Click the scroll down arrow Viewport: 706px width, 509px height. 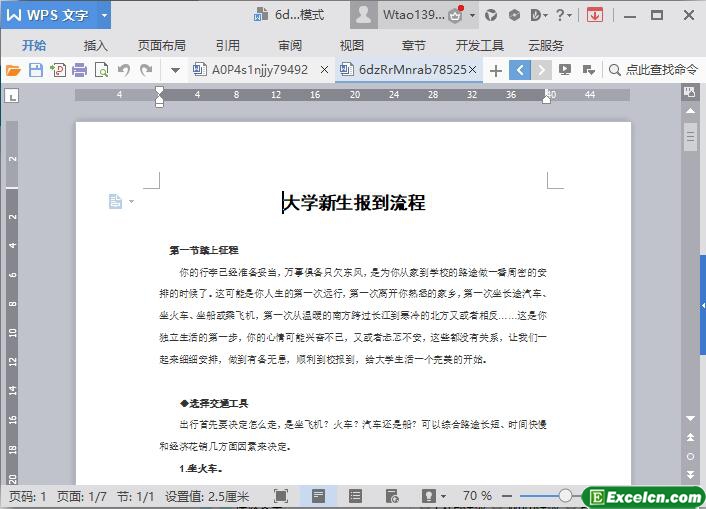690,418
